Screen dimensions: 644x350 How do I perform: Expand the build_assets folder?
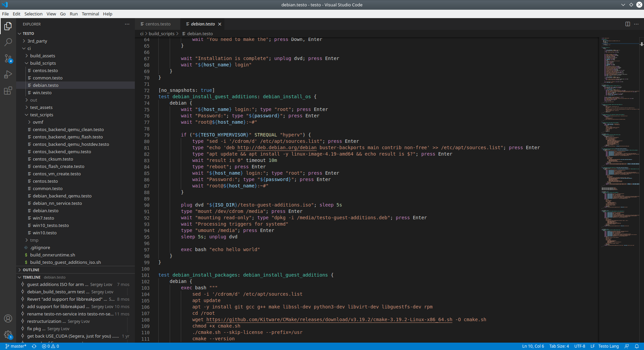[x=75, y=56]
